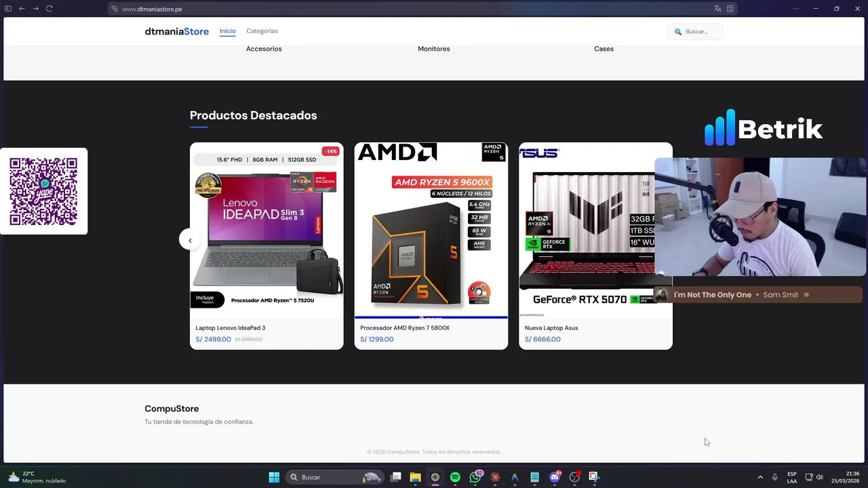Viewport: 868px width, 488px height.
Task: Expand the hidden system tray icons chevron
Action: coord(760,477)
